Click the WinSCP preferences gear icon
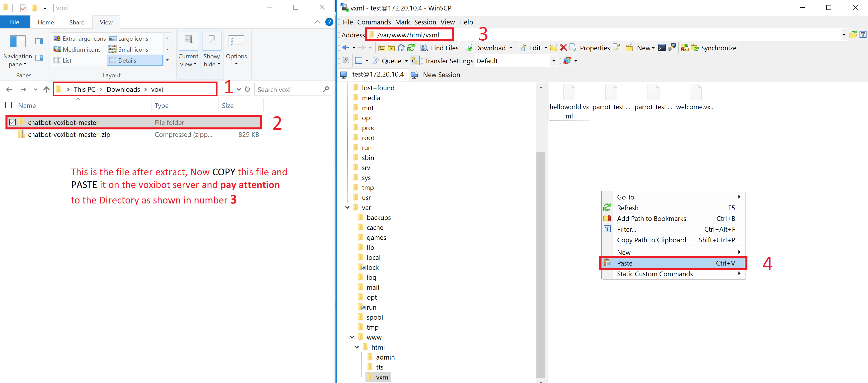 345,61
